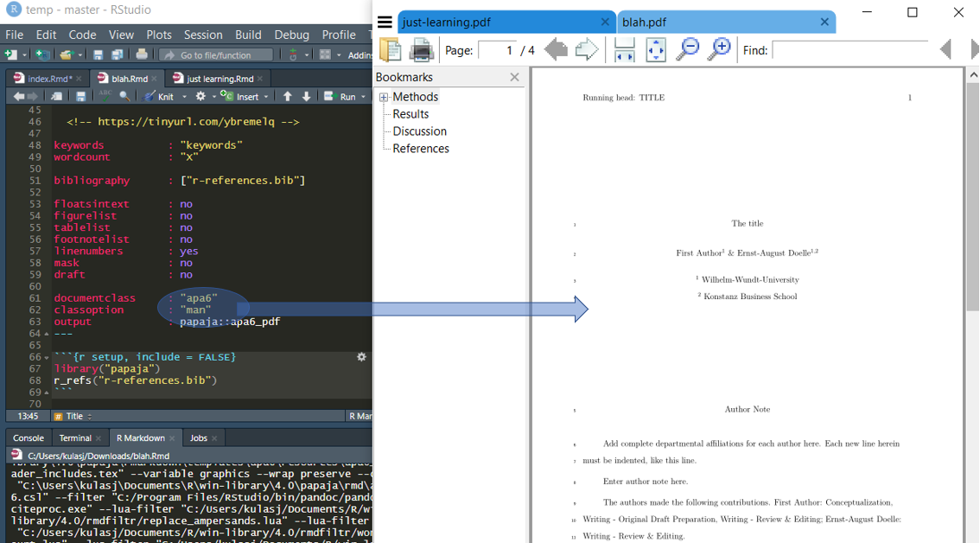This screenshot has width=980, height=543.
Task: Open the Run dropdown arrow
Action: pos(363,97)
